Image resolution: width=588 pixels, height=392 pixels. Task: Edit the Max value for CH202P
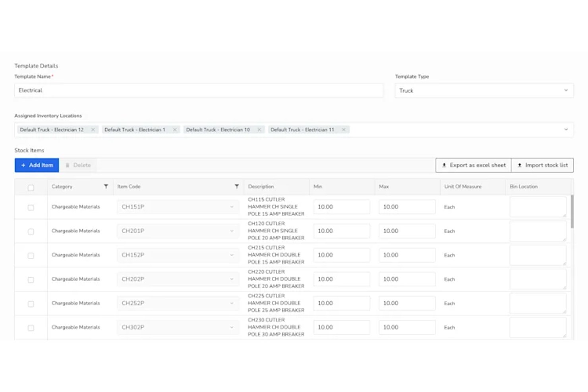(x=407, y=279)
